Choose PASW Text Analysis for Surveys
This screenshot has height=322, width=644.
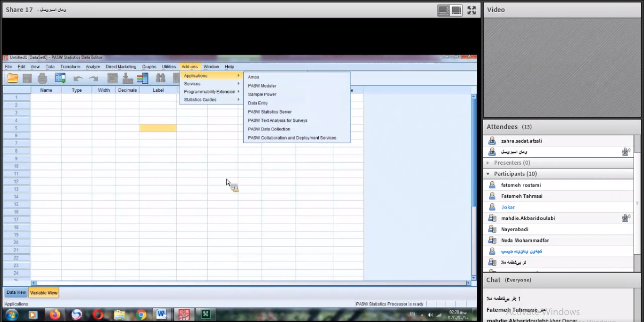click(278, 121)
